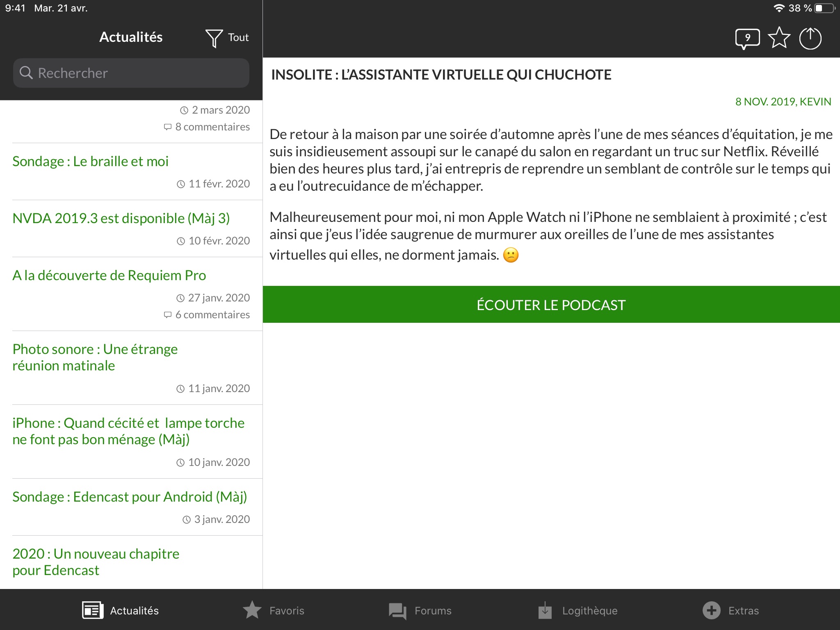840x630 pixels.
Task: Open the comments bubble showing 9
Action: [x=747, y=39]
